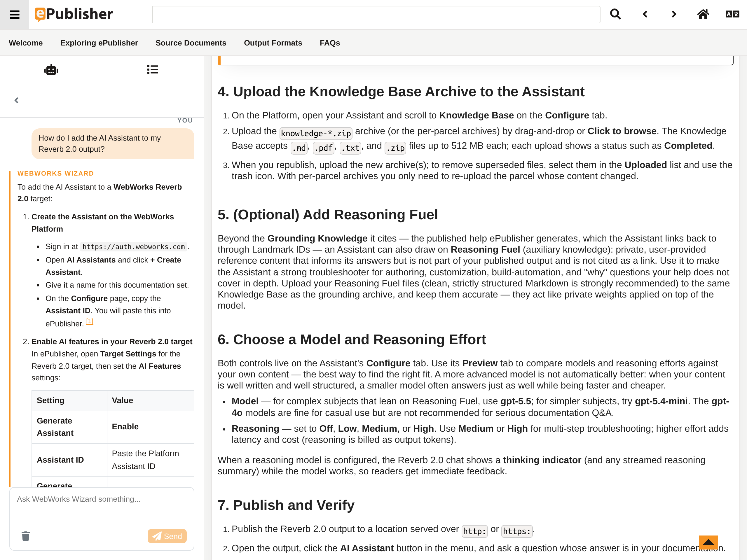The image size is (747, 560).
Task: Go to next page arrow
Action: point(674,14)
